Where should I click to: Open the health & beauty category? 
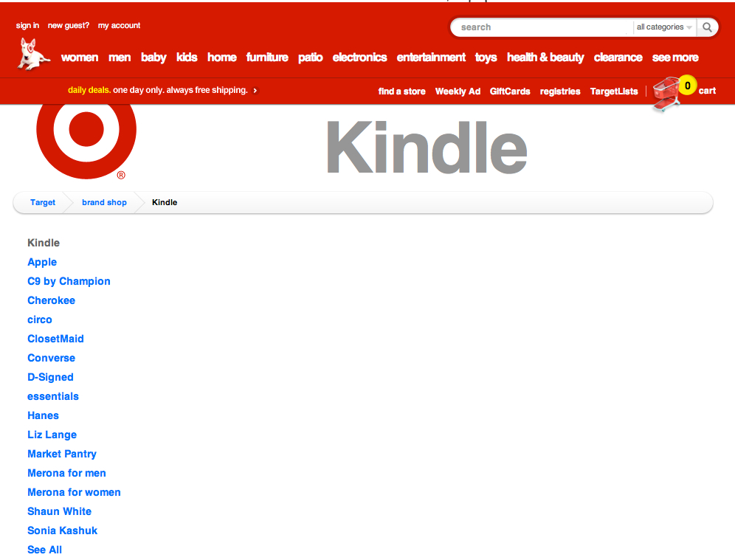(545, 57)
